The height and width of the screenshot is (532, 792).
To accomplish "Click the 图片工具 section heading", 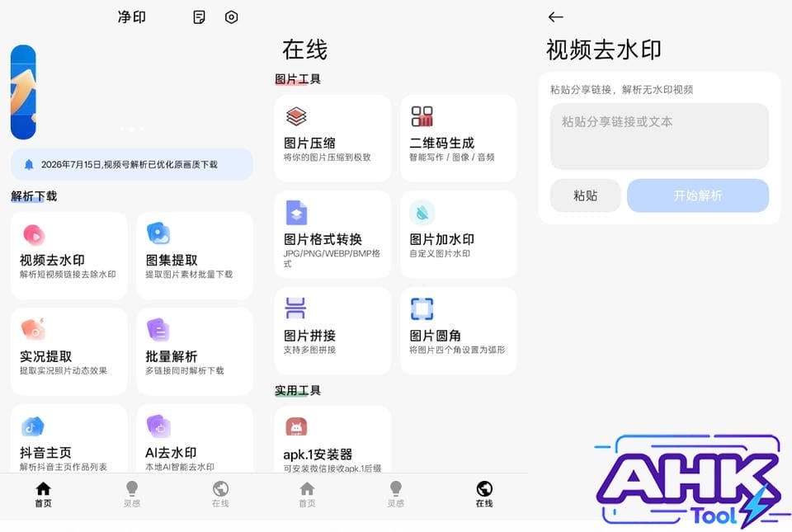I will [x=298, y=78].
